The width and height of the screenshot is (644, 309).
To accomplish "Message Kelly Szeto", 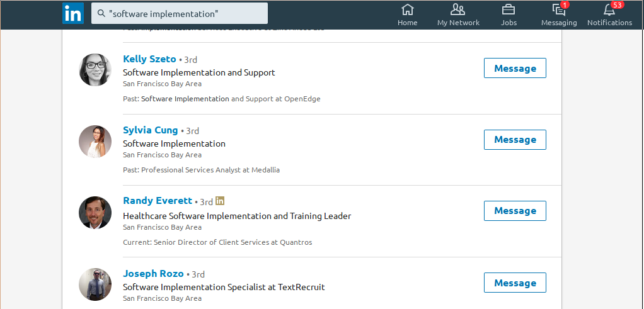I will [515, 68].
